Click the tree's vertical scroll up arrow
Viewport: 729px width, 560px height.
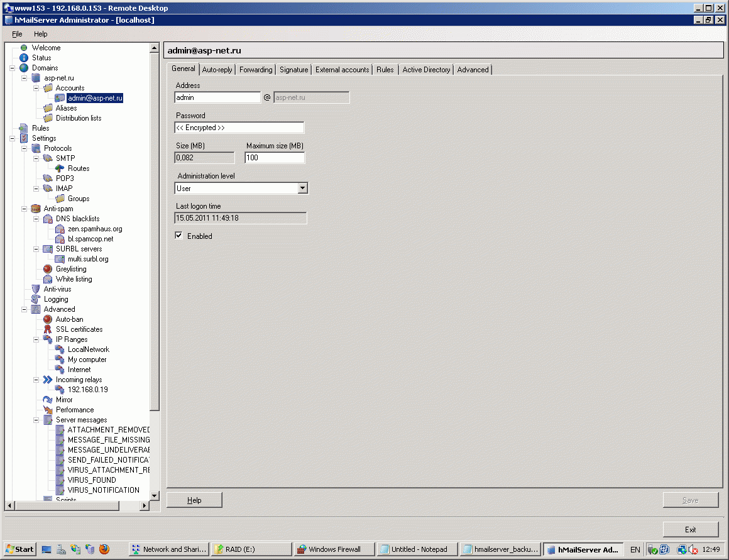pos(155,48)
